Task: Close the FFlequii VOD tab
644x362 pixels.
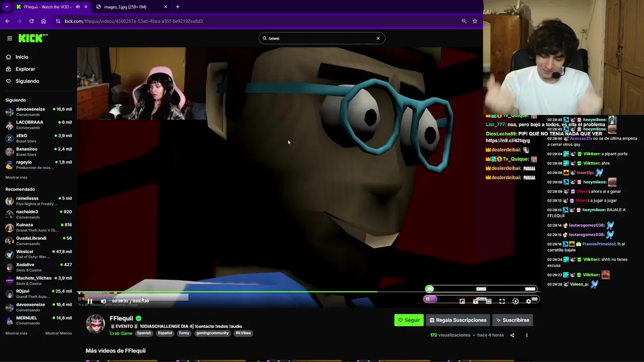Action: pyautogui.click(x=86, y=7)
